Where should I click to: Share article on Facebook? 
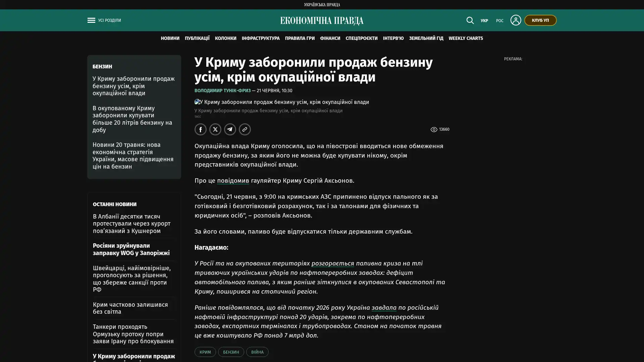[201, 129]
